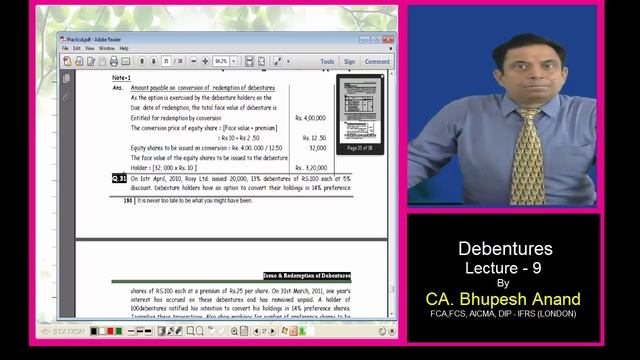
Task: Go to previous page up arrow
Action: [x=142, y=61]
